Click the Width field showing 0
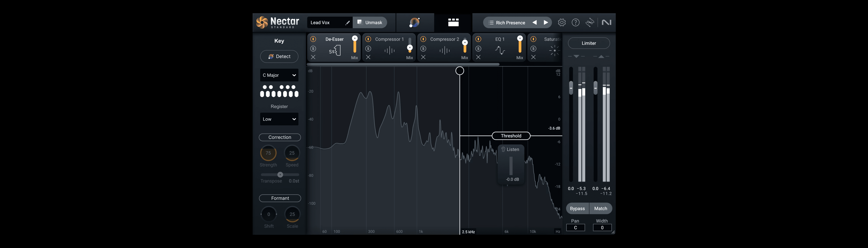 click(602, 228)
